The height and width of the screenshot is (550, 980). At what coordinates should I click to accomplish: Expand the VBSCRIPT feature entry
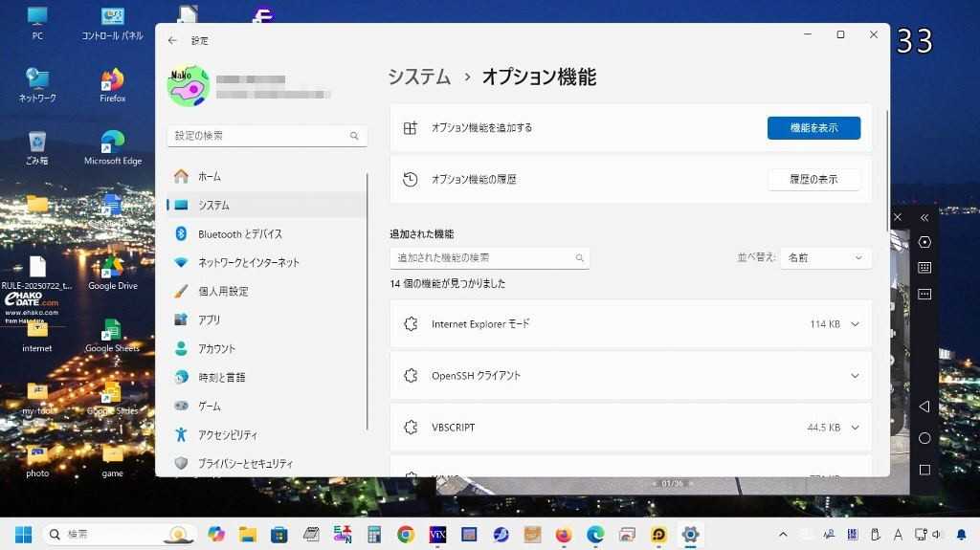[855, 428]
